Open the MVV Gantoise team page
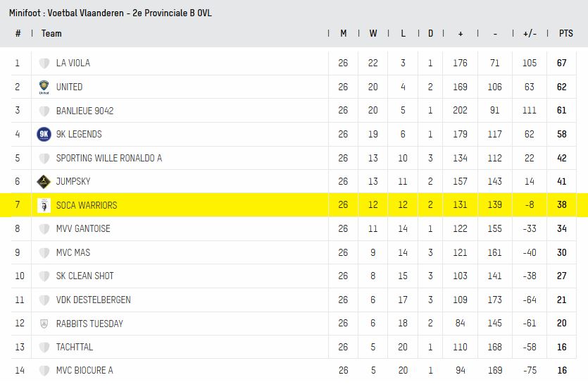Screen dimensions: 588x387 83,228
